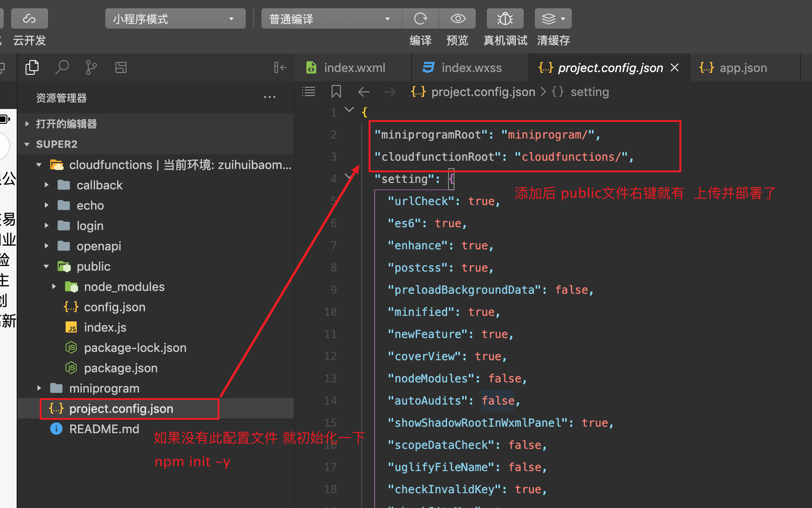
Task: Expand the login folder
Action: point(155,226)
